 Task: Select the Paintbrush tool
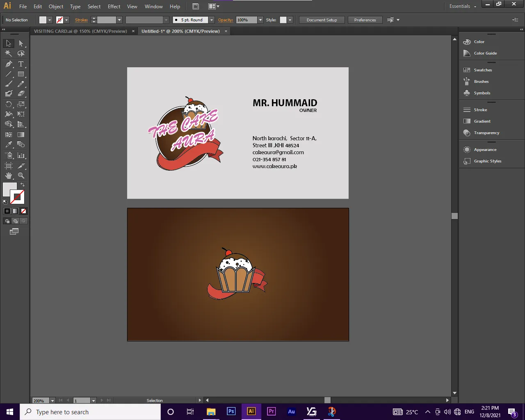click(x=9, y=84)
